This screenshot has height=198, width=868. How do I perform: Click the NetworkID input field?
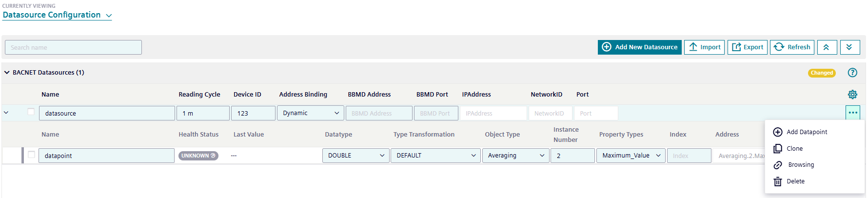(x=550, y=113)
